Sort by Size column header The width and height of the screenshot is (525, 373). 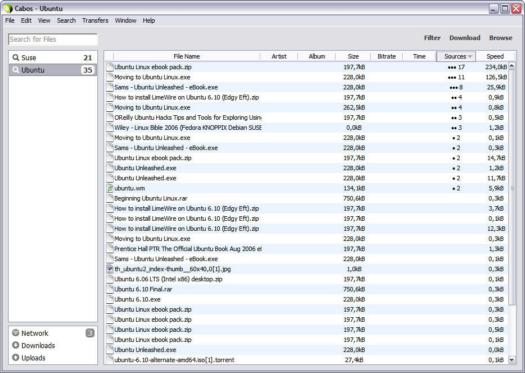353,56
